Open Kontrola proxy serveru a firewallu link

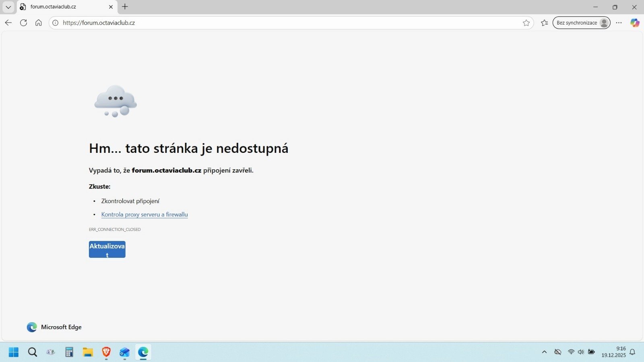click(x=144, y=214)
